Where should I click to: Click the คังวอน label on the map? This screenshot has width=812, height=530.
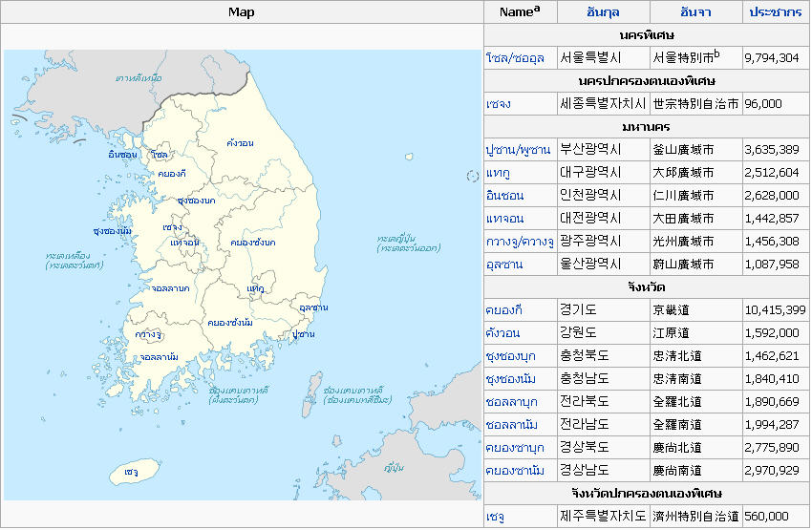[241, 143]
